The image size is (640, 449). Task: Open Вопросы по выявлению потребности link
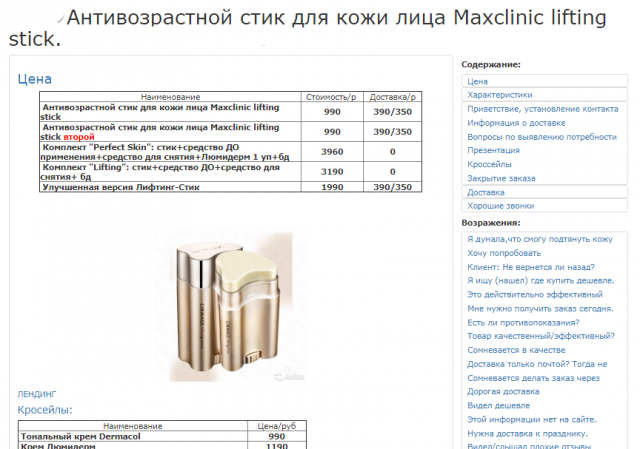[542, 137]
